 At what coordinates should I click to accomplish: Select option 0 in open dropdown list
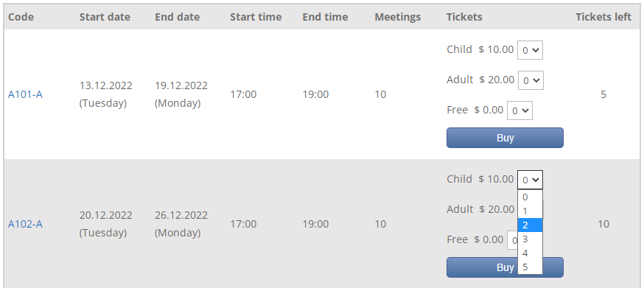(x=530, y=197)
